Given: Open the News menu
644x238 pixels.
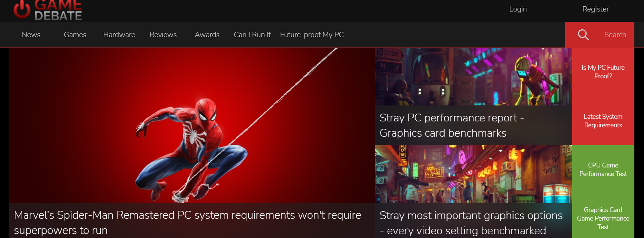Looking at the screenshot, I should 31,35.
